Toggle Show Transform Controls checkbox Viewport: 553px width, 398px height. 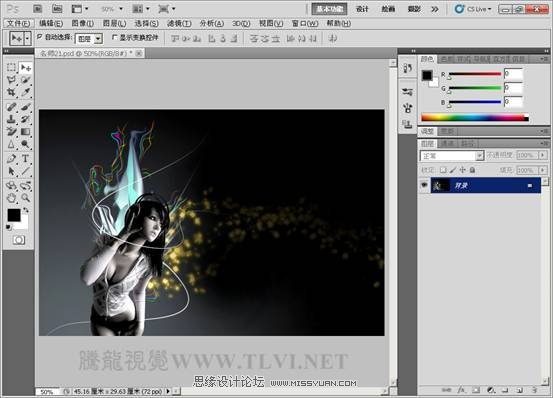pos(115,37)
